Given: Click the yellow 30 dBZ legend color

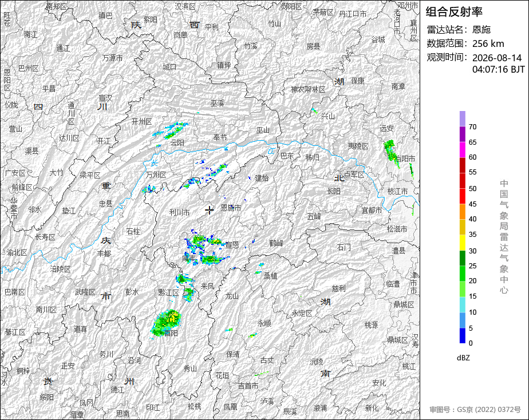Looking at the screenshot, I should pyautogui.click(x=462, y=243).
